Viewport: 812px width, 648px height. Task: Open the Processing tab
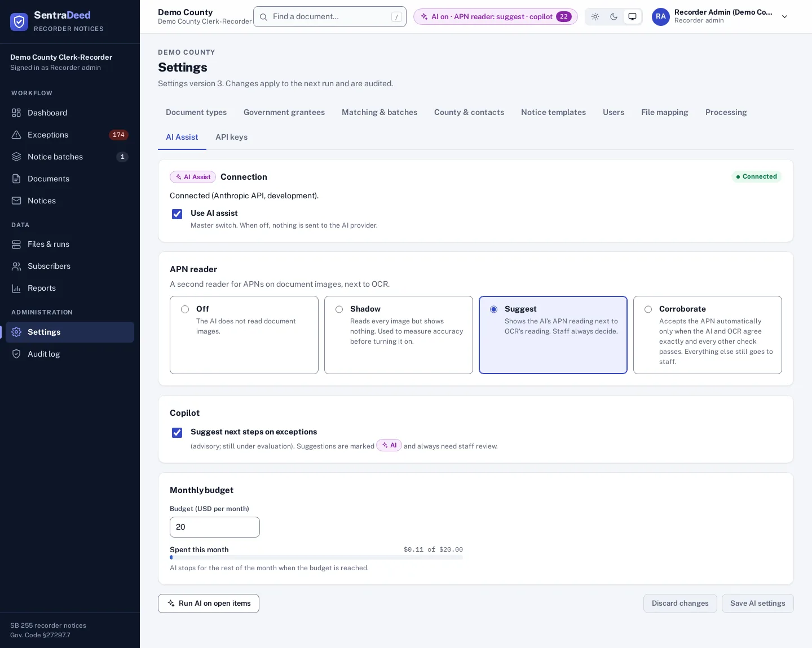pos(726,112)
